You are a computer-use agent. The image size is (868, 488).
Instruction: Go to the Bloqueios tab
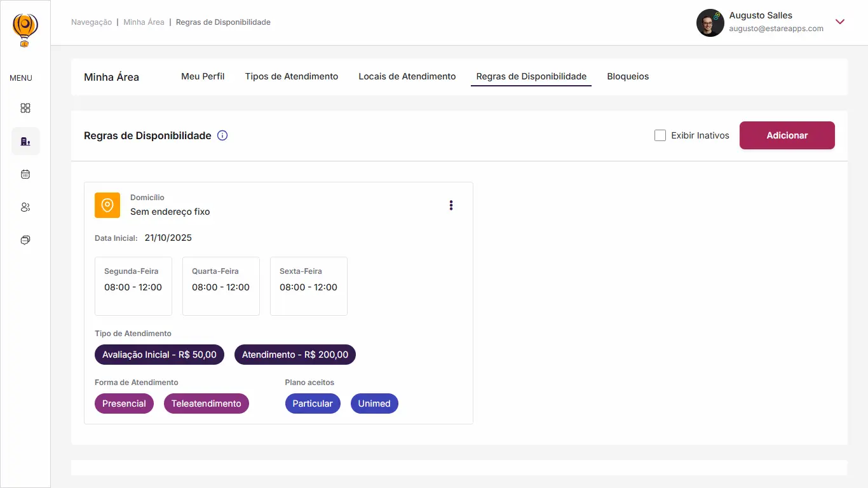(x=628, y=76)
